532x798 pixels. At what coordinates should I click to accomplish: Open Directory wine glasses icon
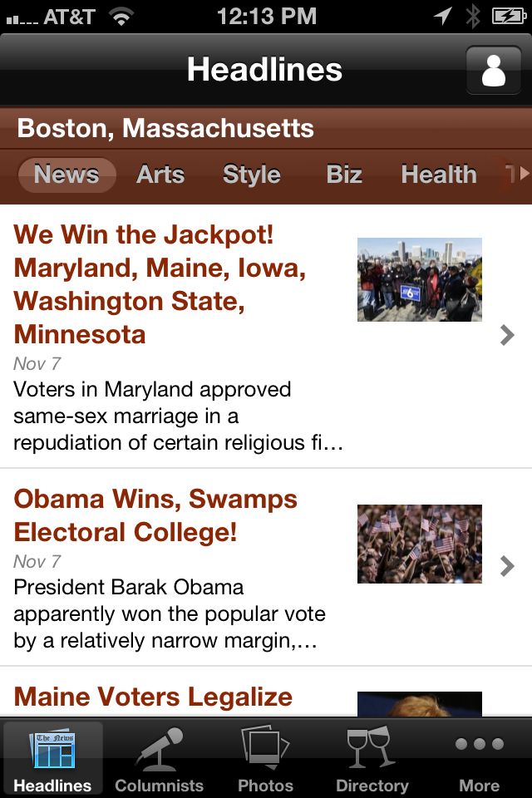(x=372, y=748)
